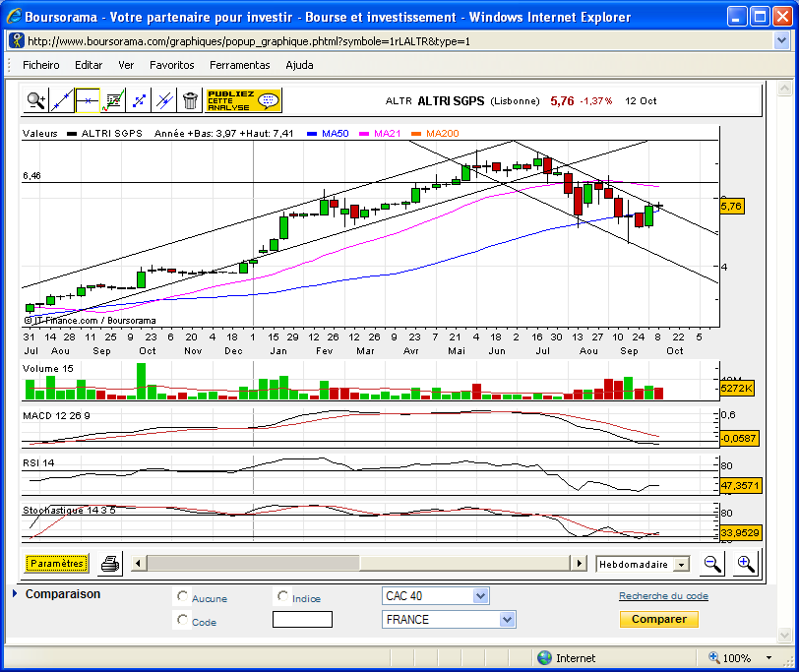Click the RSI 14 indicator label
The width and height of the screenshot is (799, 672).
tap(38, 462)
